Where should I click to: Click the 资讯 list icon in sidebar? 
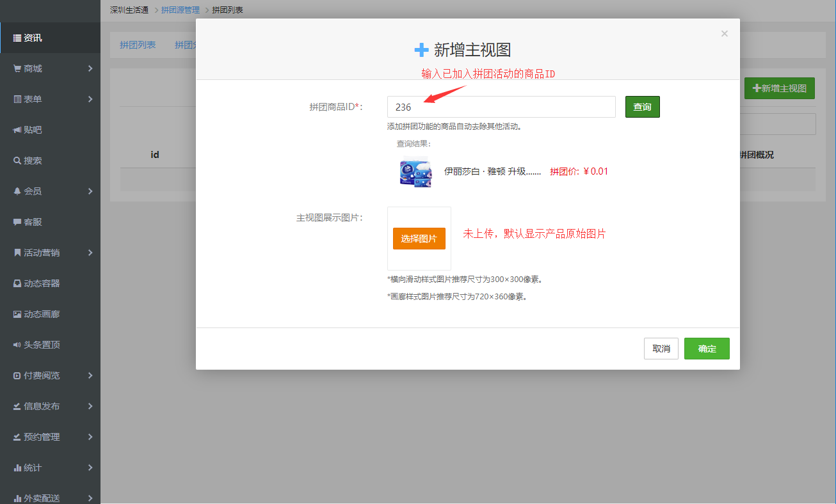coord(17,38)
